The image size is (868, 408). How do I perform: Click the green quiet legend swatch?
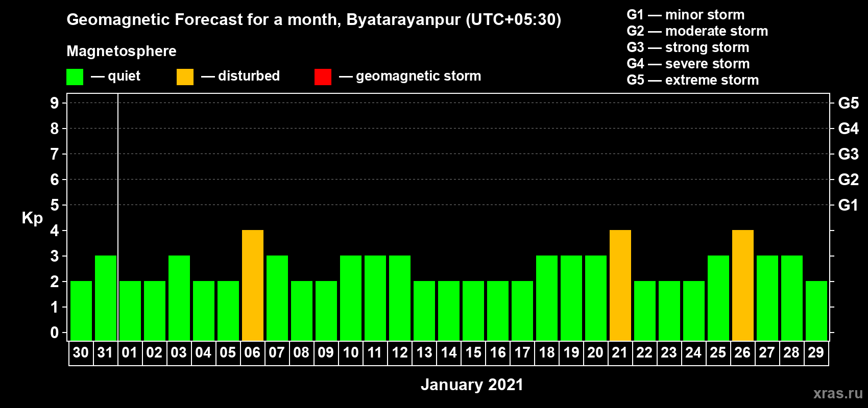tap(75, 77)
